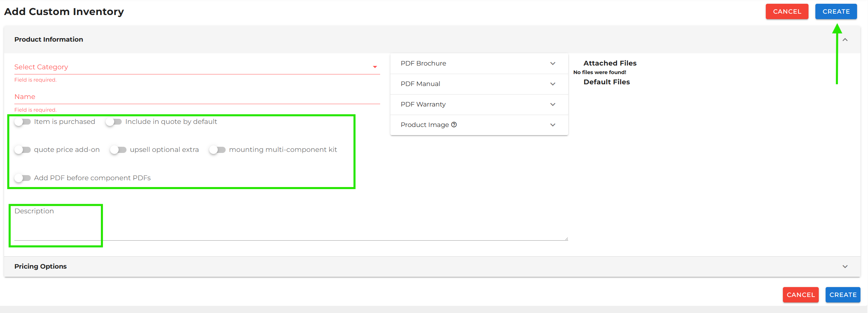Expand the Product Image panel chevron
The width and height of the screenshot is (868, 313).
click(553, 125)
